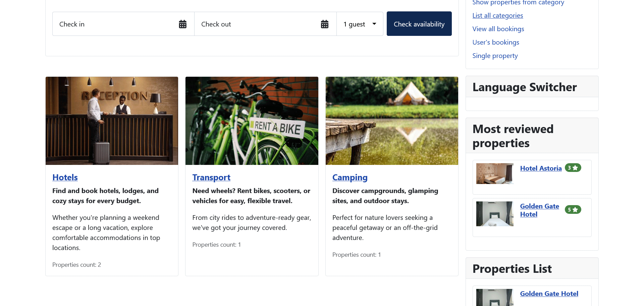
Task: Click the Check availability button
Action: click(419, 24)
